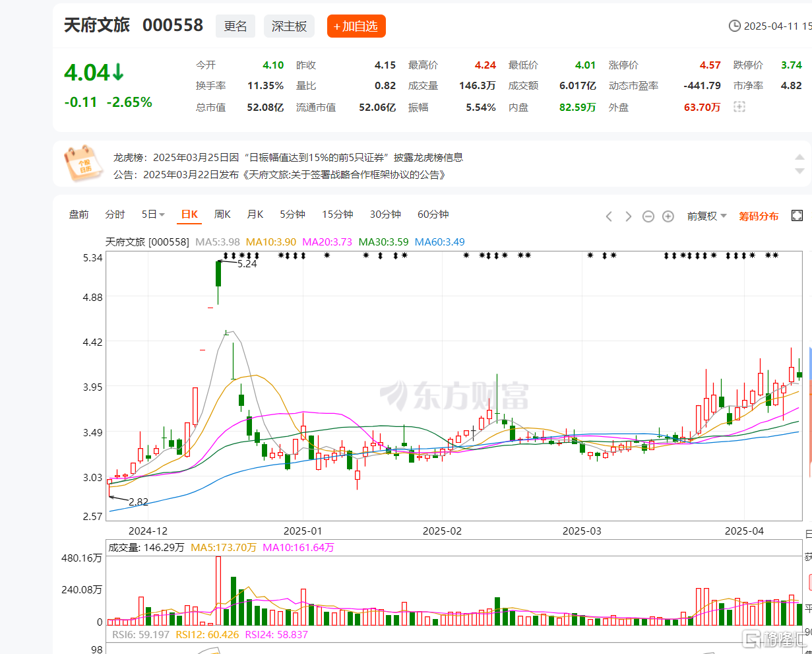Click the RSI24: 58.837 label
Viewport: 812px width, 654px height.
[276, 635]
